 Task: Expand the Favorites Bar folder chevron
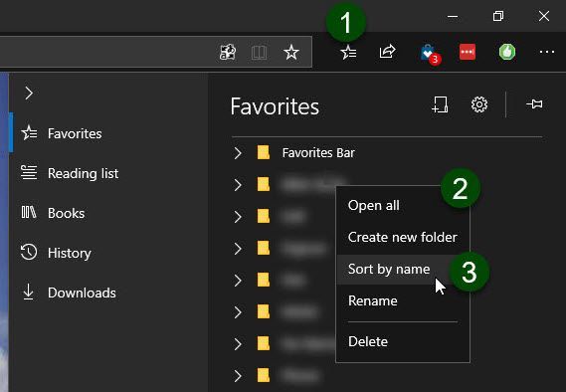tap(238, 153)
